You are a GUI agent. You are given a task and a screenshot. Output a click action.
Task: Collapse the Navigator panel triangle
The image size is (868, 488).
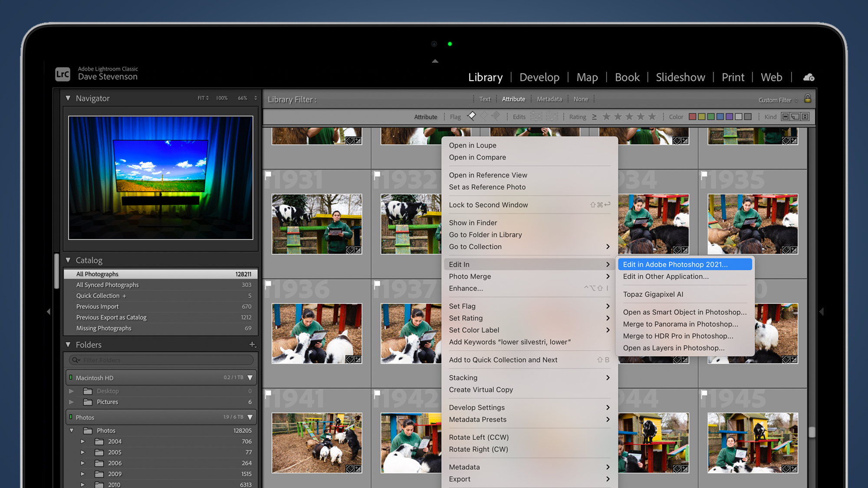(x=68, y=98)
